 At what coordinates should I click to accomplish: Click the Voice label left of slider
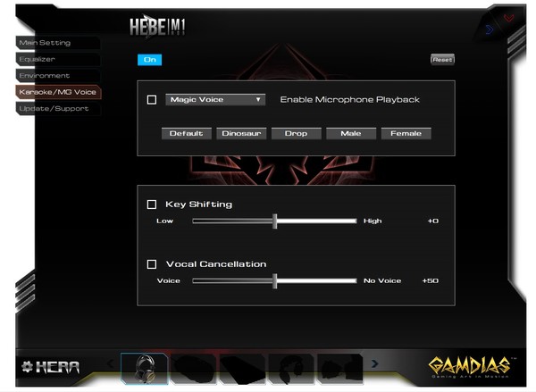[169, 281]
